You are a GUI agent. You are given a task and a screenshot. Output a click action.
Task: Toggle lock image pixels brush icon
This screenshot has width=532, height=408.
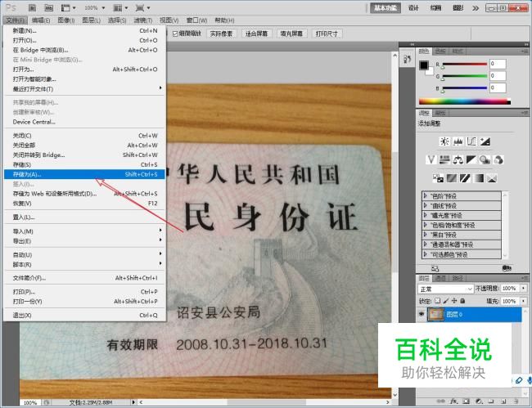(446, 301)
